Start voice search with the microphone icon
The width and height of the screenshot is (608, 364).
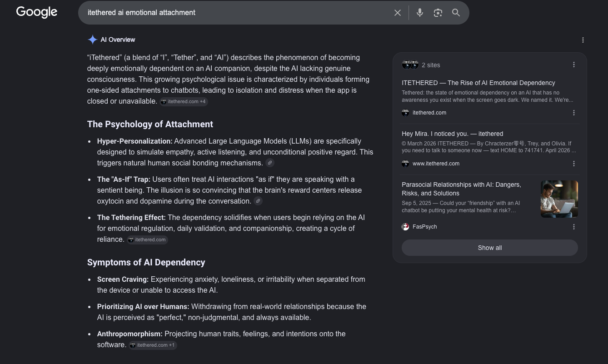click(420, 13)
